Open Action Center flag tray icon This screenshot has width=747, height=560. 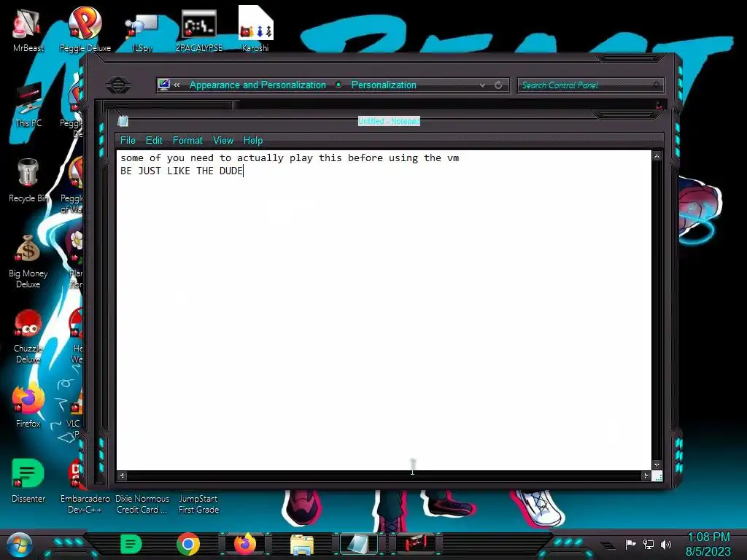[x=630, y=544]
